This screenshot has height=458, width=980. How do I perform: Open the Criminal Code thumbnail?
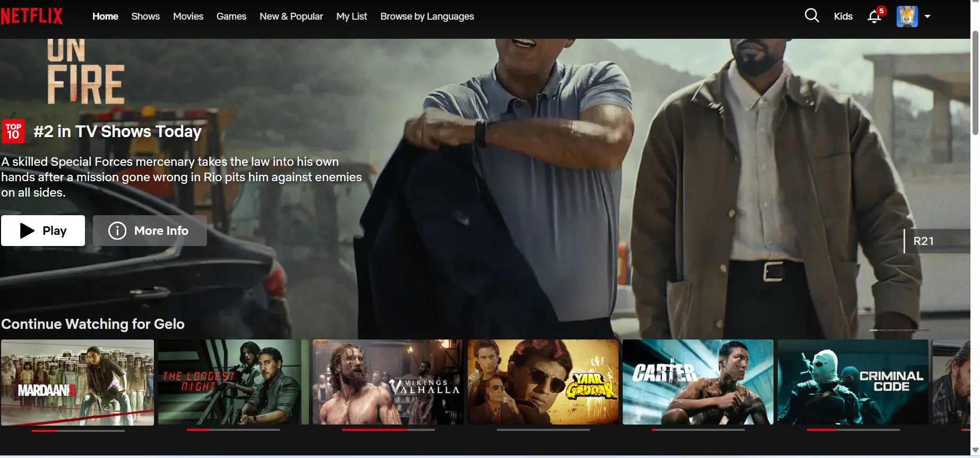click(x=853, y=382)
